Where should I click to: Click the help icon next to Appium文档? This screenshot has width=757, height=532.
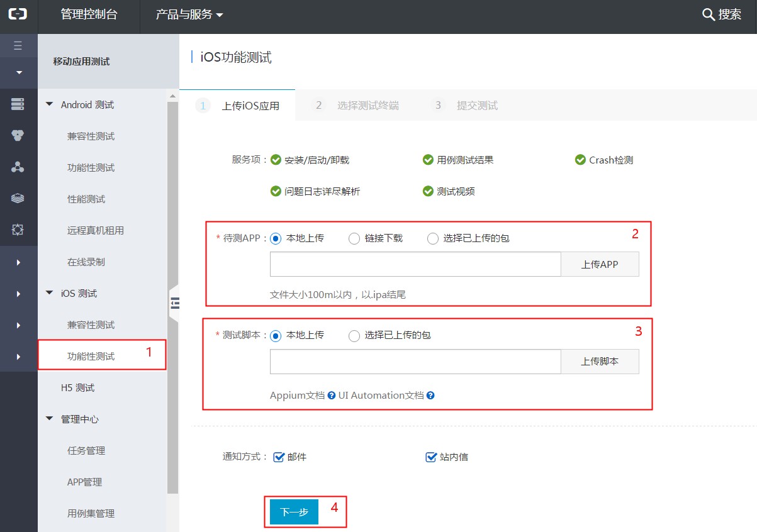click(331, 396)
